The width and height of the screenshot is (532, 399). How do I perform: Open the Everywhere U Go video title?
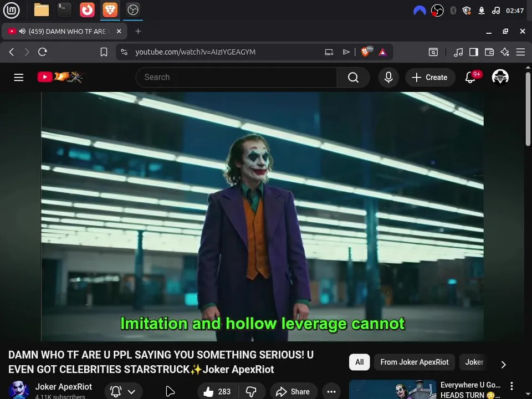pyautogui.click(x=470, y=390)
